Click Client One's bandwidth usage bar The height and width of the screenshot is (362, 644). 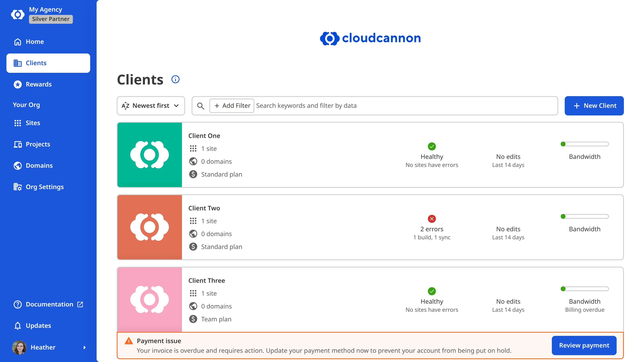click(585, 144)
